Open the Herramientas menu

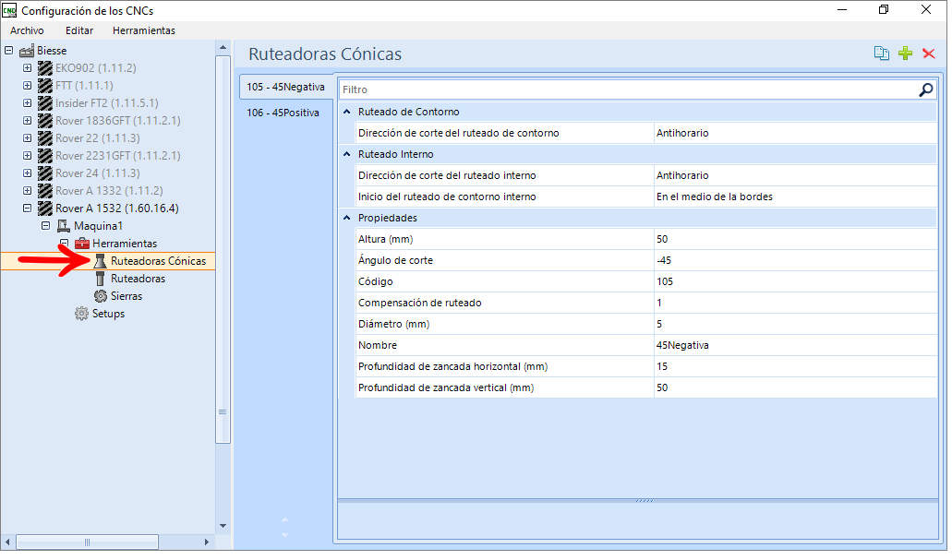(144, 31)
